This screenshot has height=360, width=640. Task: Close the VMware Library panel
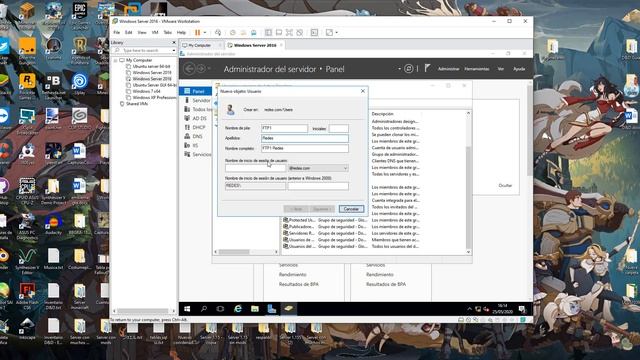tap(174, 42)
